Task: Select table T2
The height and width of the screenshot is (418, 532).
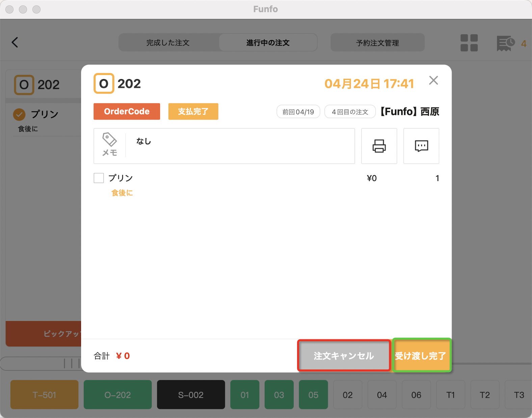Action: (485, 395)
